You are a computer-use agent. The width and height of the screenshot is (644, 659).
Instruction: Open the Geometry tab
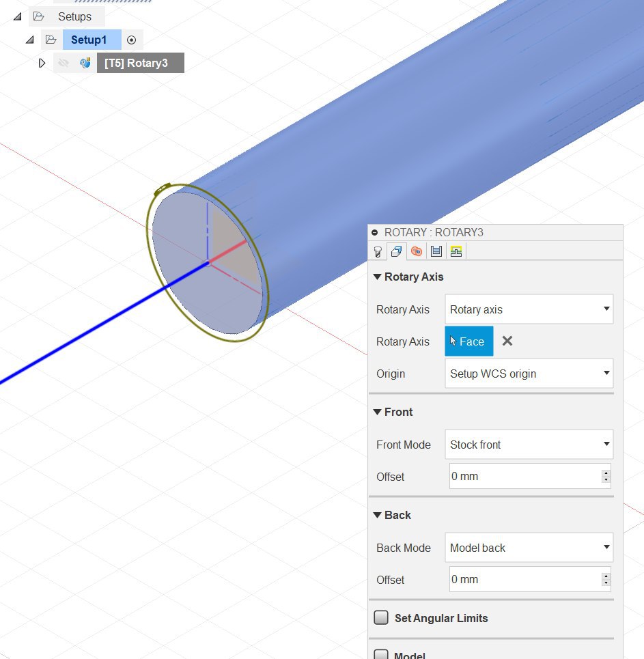coord(396,251)
